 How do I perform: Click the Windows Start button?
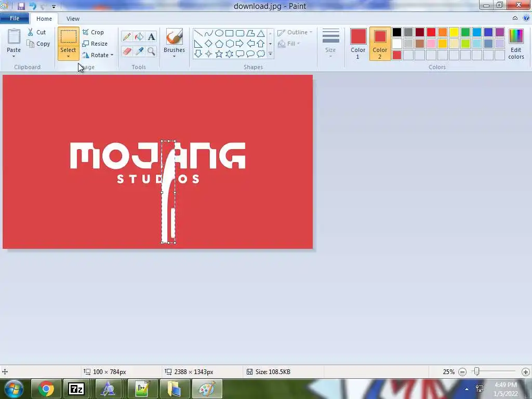pos(14,389)
